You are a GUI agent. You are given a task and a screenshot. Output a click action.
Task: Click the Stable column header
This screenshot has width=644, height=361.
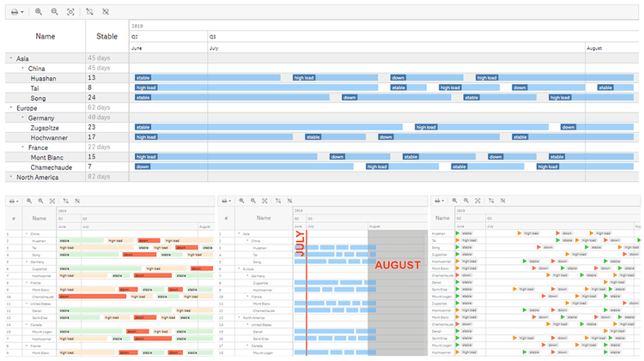point(107,37)
